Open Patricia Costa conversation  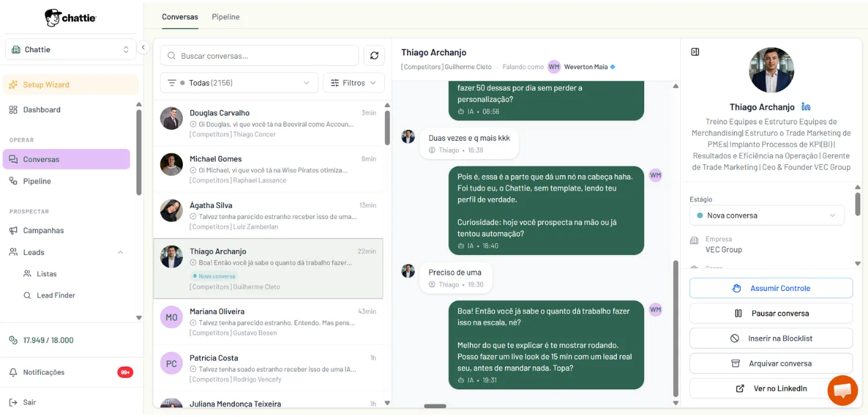tap(268, 368)
